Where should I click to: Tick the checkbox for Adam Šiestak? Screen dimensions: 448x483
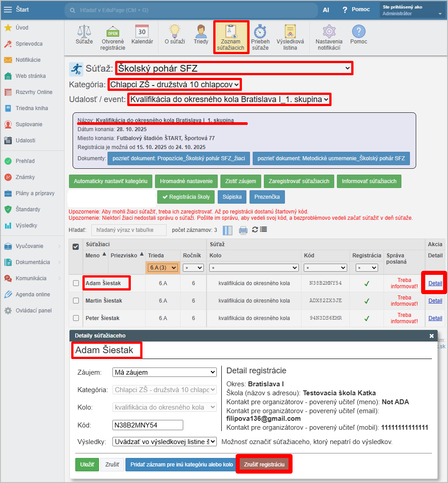pyautogui.click(x=76, y=283)
